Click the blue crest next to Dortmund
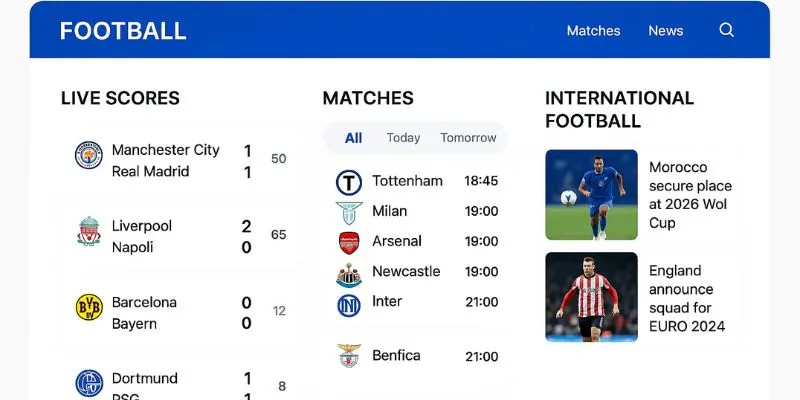 tap(89, 383)
